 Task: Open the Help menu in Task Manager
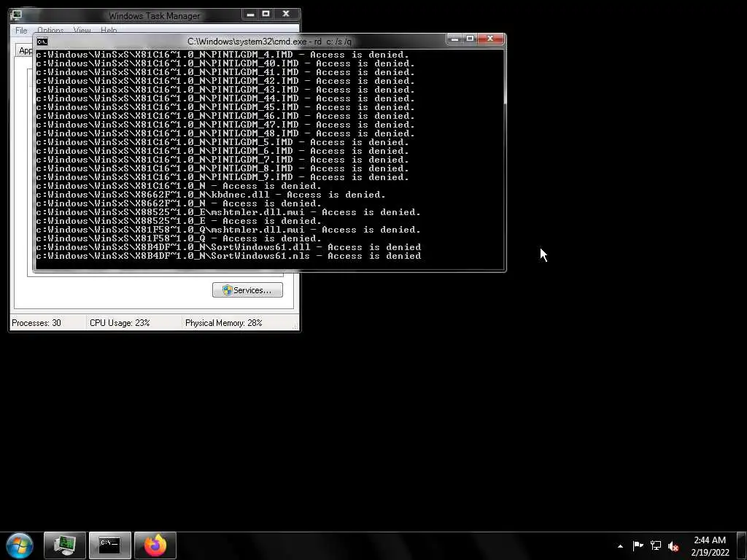tap(109, 31)
